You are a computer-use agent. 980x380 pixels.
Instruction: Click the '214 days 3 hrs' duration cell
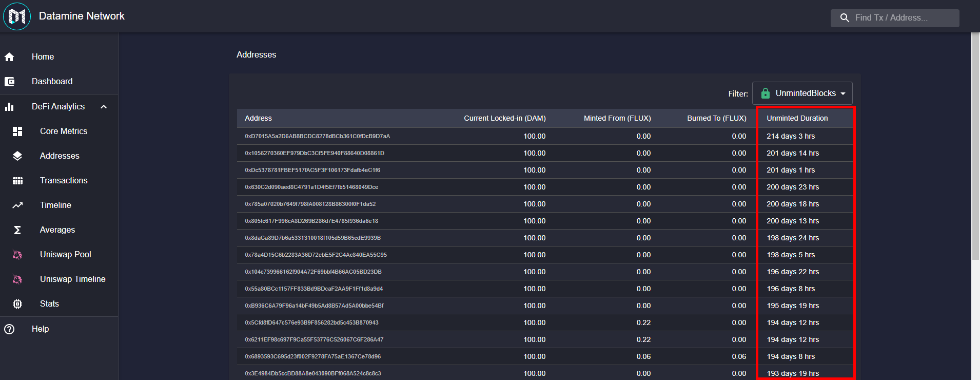(x=791, y=136)
